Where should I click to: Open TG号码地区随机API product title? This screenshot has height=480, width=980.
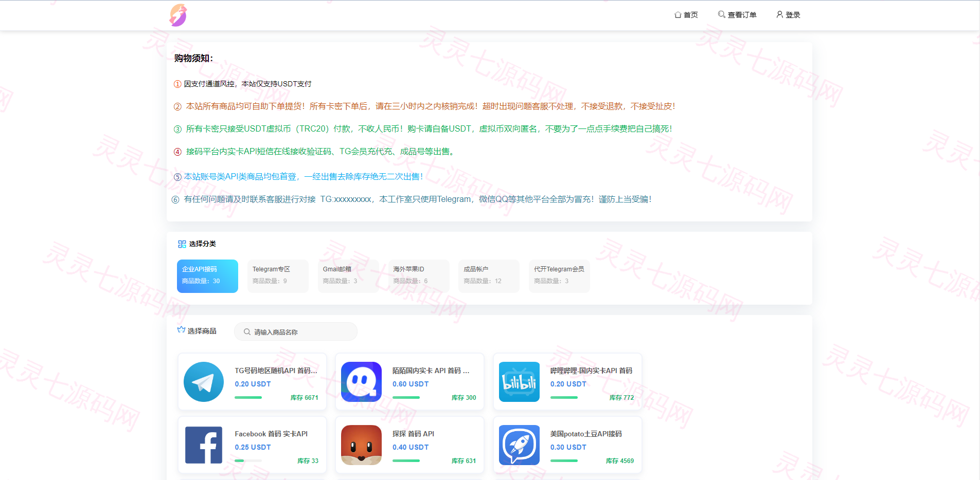pyautogui.click(x=276, y=371)
